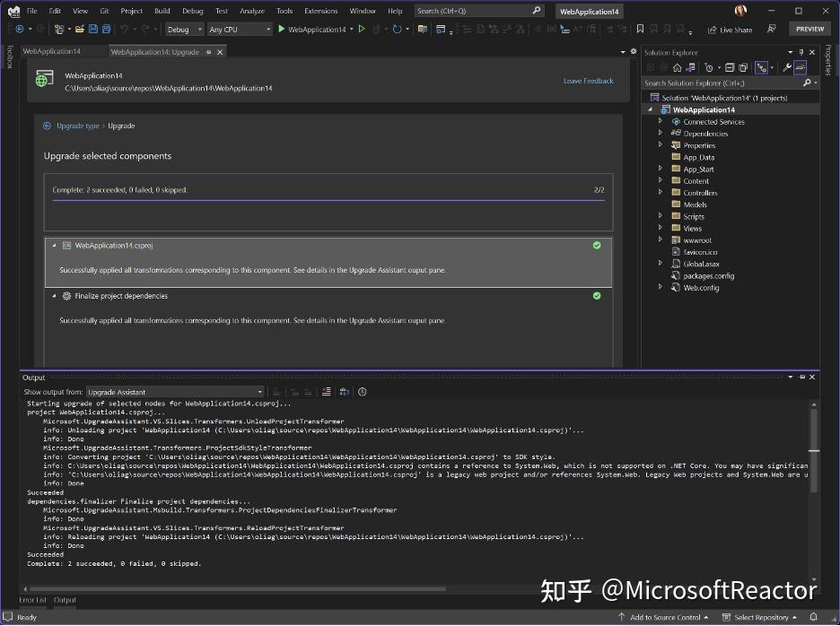The height and width of the screenshot is (626, 840).
Task: Clear all text in the Output window
Action: (x=324, y=392)
